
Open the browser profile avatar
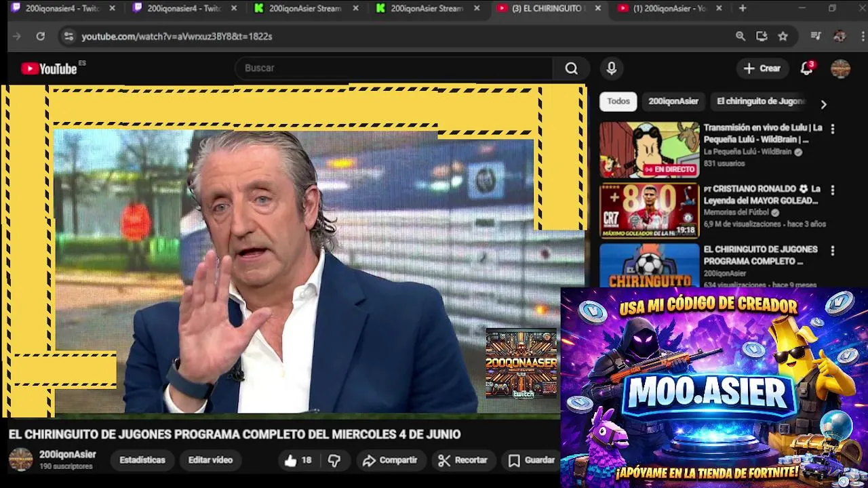click(x=840, y=37)
